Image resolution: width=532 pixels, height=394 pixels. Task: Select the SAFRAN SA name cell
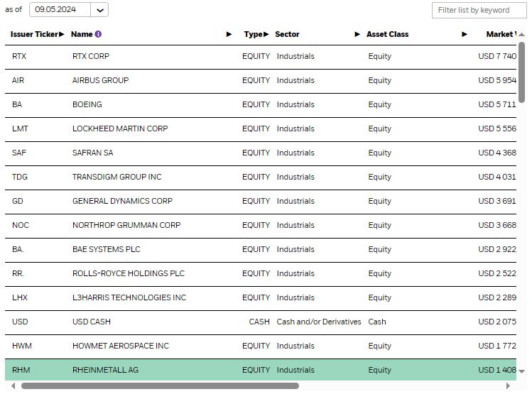[x=92, y=153]
